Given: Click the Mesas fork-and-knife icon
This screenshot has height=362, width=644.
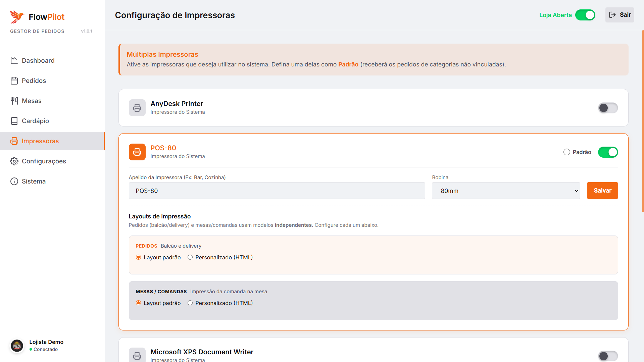Looking at the screenshot, I should coord(14,101).
